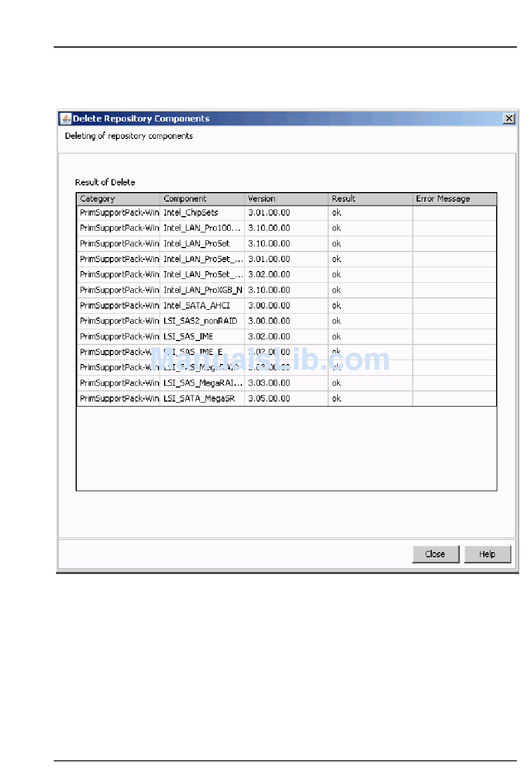Image resolution: width=532 pixels, height=779 pixels.
Task: Click version 3.00.00.00 in Intel_SATA_AHCI row
Action: 286,306
